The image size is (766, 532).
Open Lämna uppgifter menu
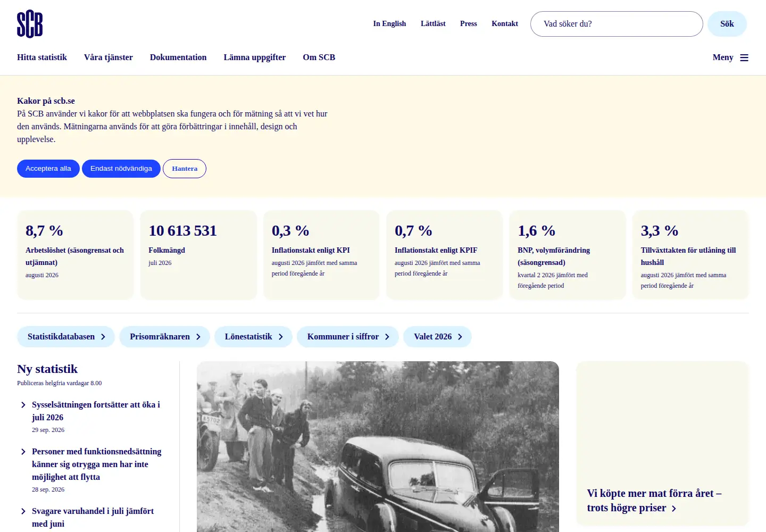(x=255, y=57)
